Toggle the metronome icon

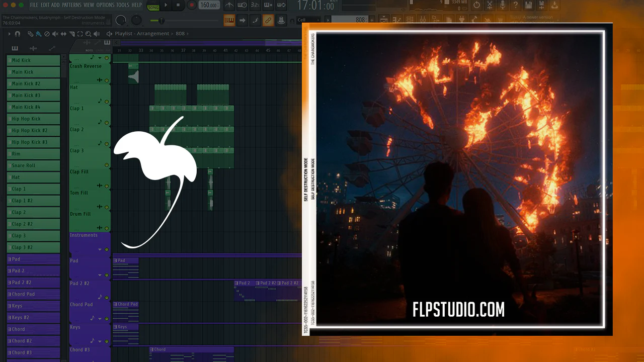pyautogui.click(x=229, y=6)
